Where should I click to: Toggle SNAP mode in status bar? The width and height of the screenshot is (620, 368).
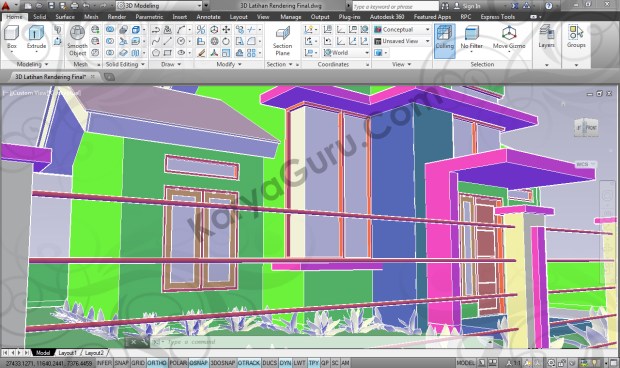(122, 362)
